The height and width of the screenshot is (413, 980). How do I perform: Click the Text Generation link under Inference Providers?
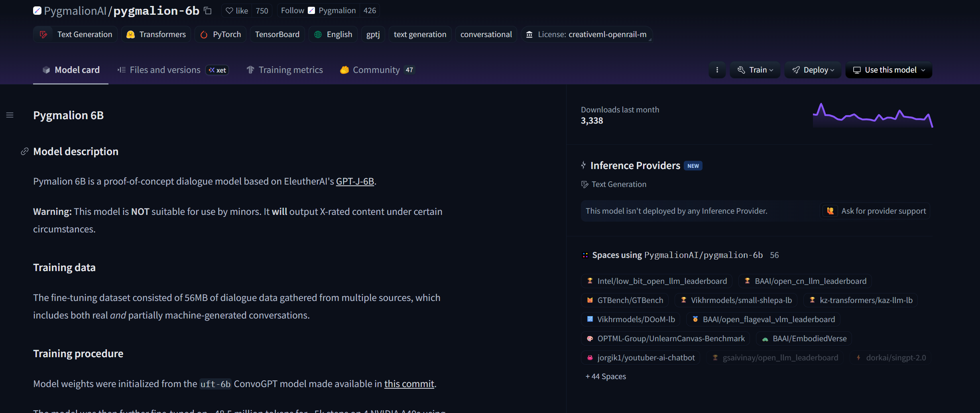pos(614,184)
